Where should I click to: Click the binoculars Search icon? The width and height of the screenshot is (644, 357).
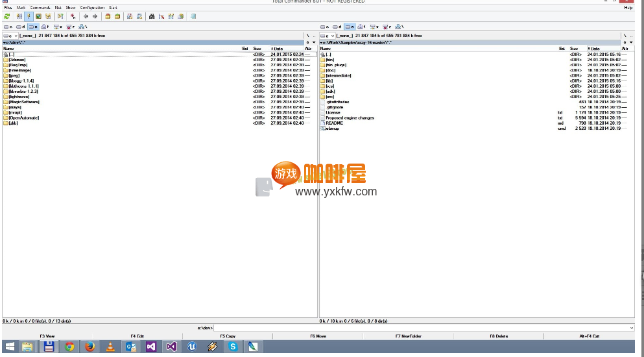152,16
